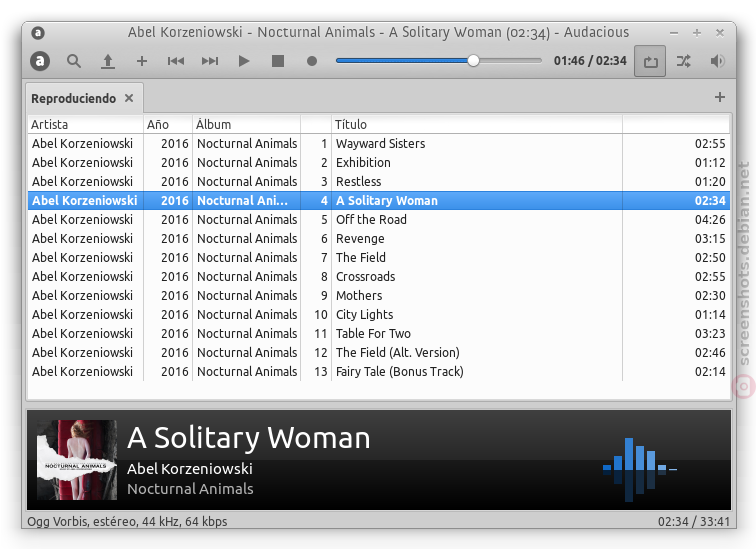756x549 pixels.
Task: Sort by the Artista column header
Action: tap(85, 124)
